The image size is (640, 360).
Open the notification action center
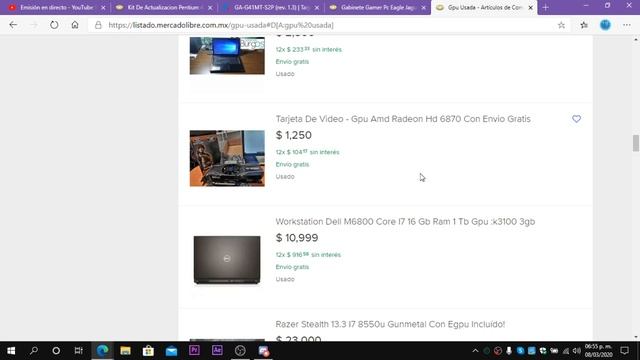(624, 351)
